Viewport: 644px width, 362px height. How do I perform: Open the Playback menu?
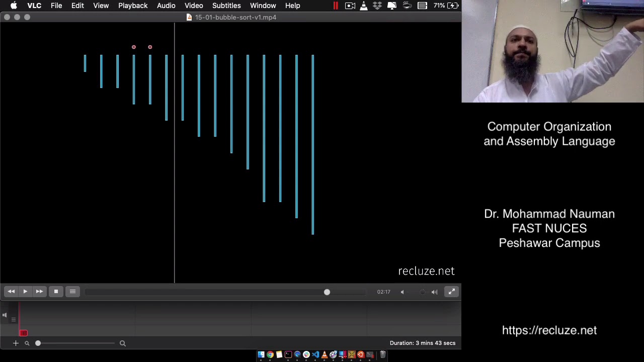tap(133, 6)
